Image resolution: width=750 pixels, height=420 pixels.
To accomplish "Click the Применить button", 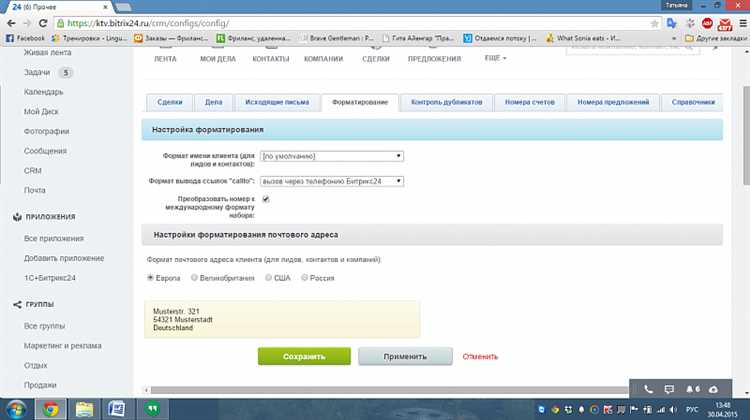I will tap(405, 356).
